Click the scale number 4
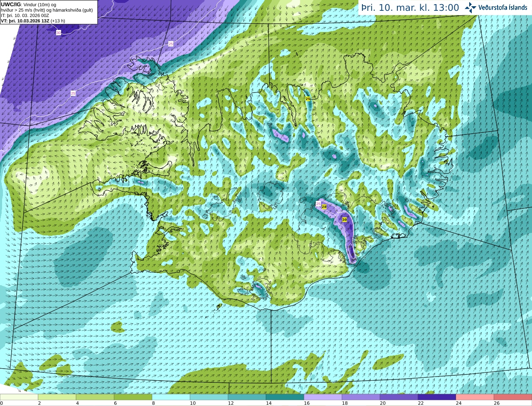532x406 pixels. click(77, 403)
